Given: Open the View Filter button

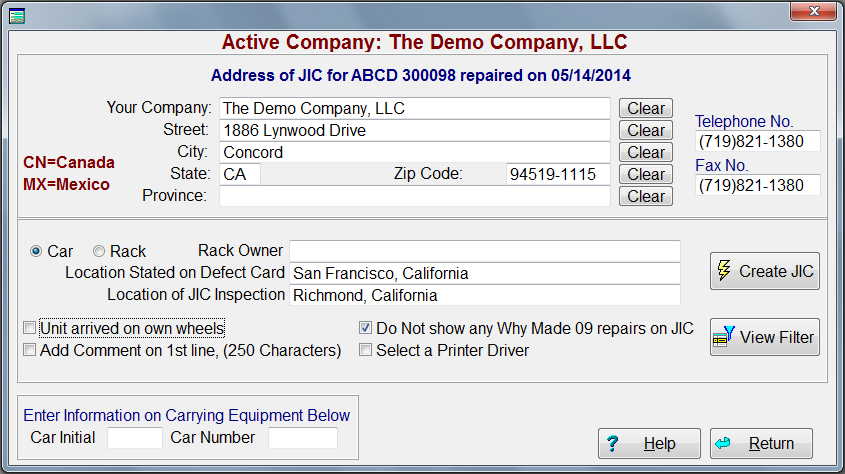Looking at the screenshot, I should point(764,337).
